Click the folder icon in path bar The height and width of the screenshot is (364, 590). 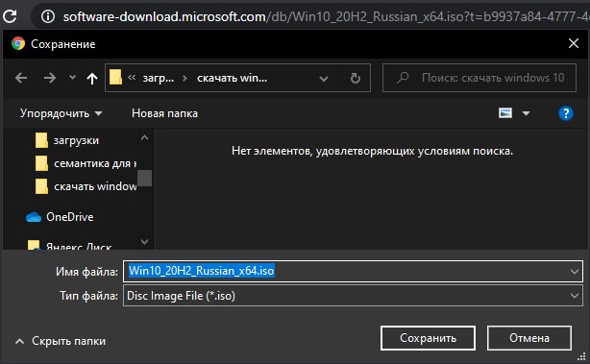(x=115, y=77)
